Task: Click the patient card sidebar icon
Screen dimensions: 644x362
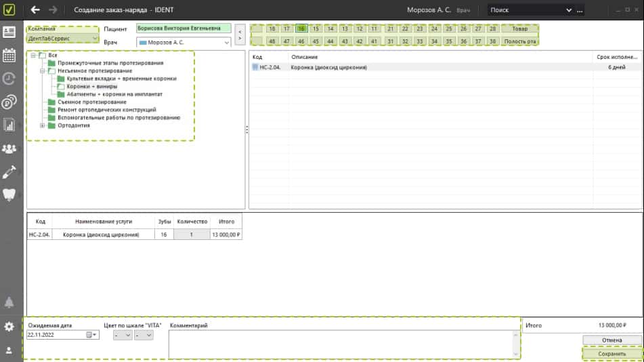Action: coord(9,32)
